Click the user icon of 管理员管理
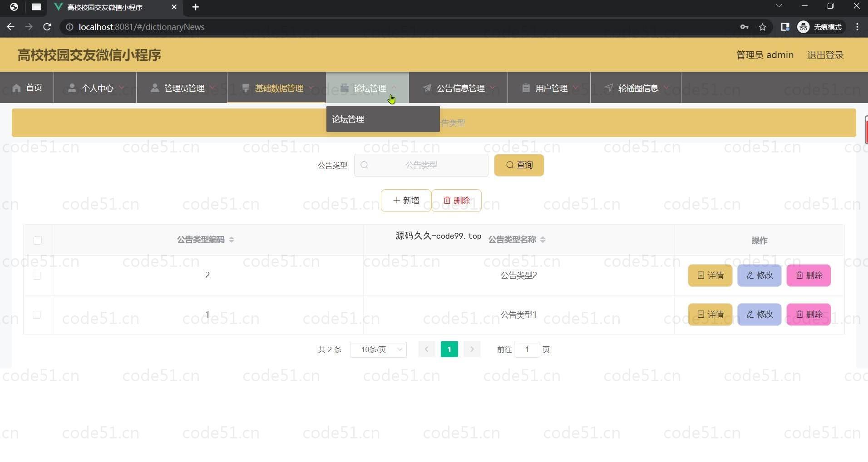 tap(155, 88)
